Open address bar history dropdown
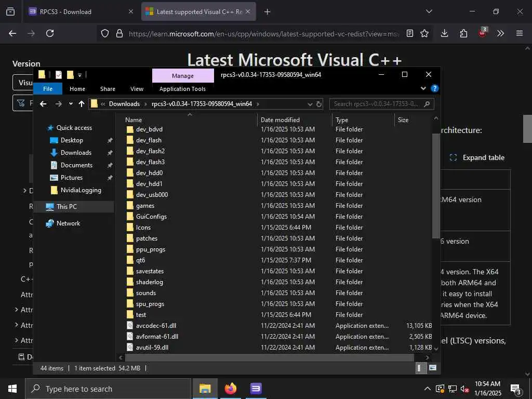 pos(310,104)
